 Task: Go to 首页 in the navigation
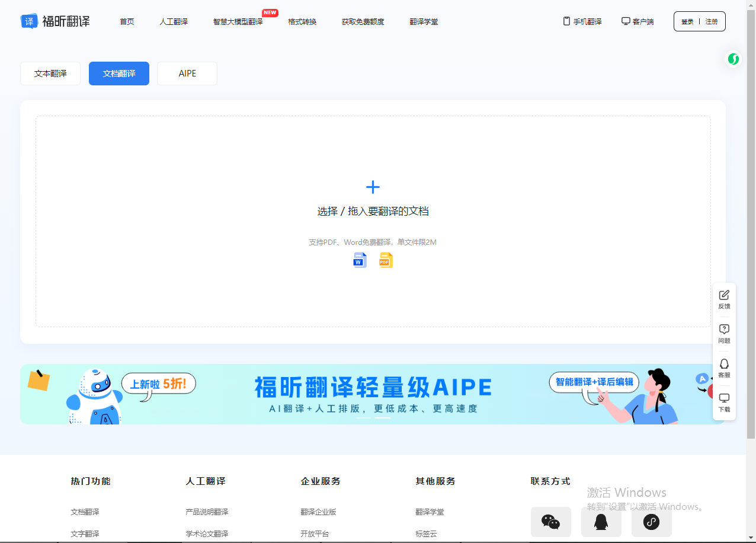click(x=127, y=22)
